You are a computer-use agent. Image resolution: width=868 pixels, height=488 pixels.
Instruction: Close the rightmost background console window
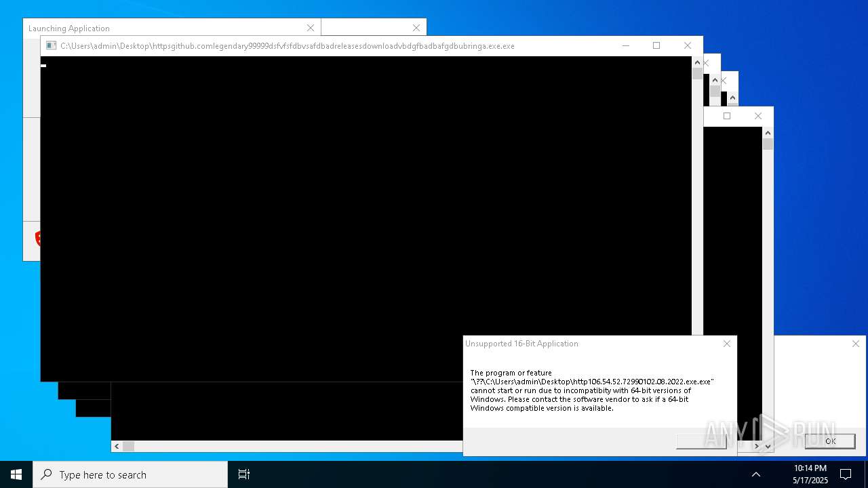[x=758, y=116]
